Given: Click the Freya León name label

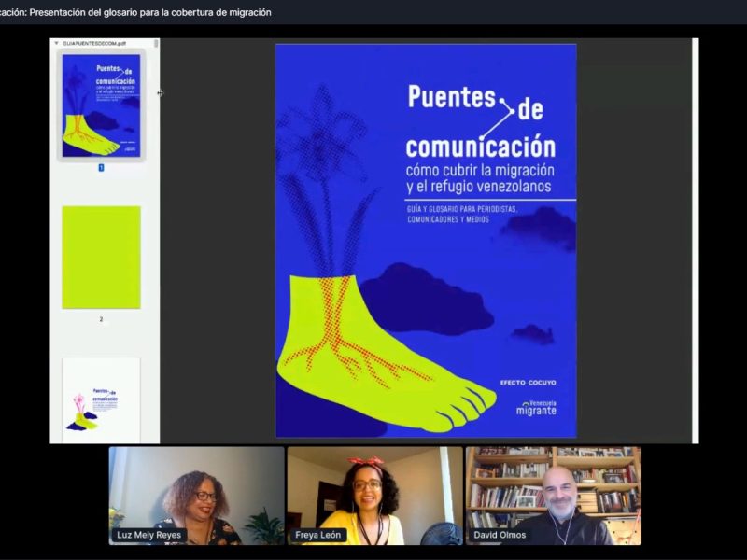Looking at the screenshot, I should tap(317, 535).
